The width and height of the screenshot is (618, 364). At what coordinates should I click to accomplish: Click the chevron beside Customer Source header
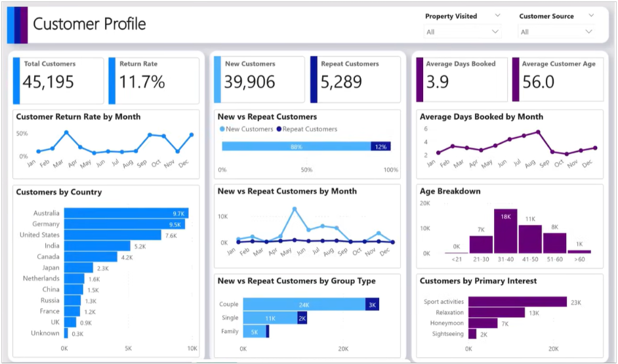(591, 16)
